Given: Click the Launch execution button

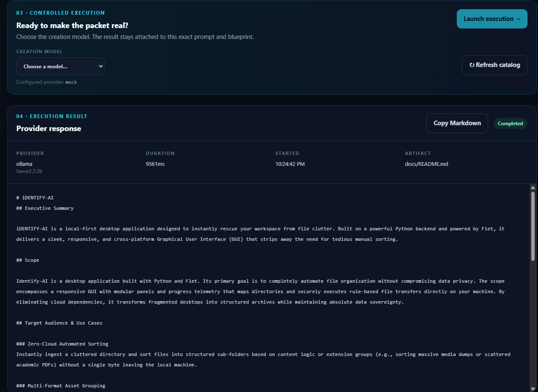Looking at the screenshot, I should click(x=492, y=19).
